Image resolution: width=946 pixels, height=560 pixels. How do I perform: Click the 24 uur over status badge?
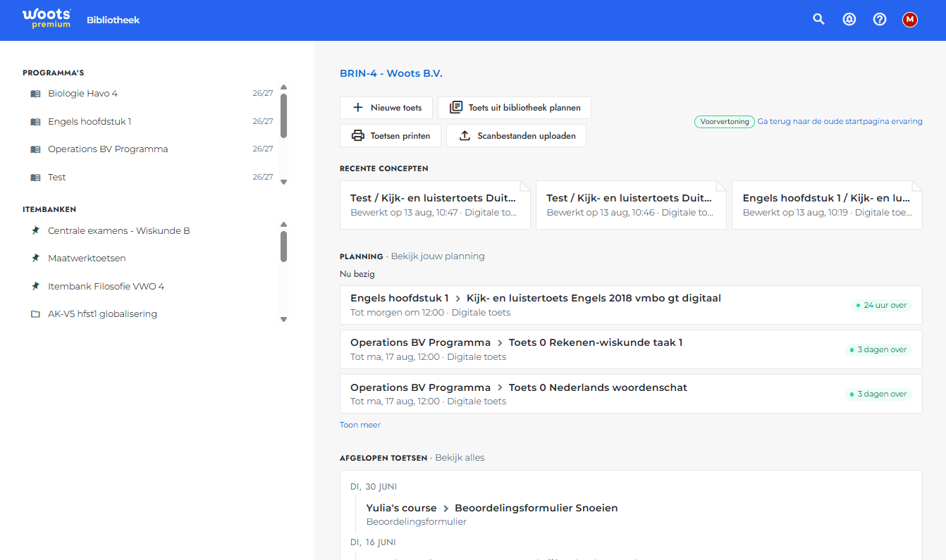881,306
